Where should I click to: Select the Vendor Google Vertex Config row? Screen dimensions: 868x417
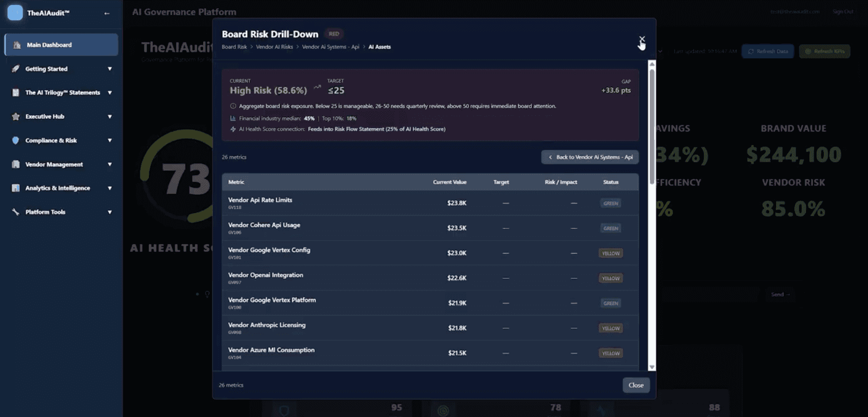click(430, 253)
